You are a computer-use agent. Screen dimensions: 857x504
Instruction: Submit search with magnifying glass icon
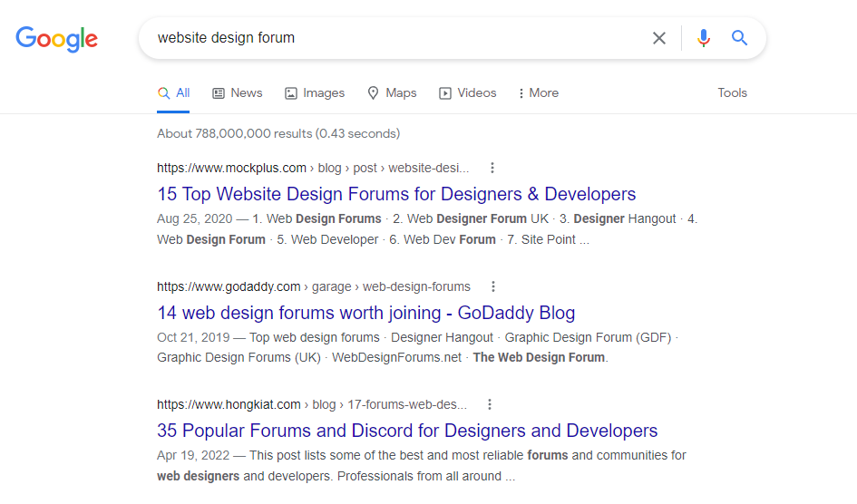[739, 38]
